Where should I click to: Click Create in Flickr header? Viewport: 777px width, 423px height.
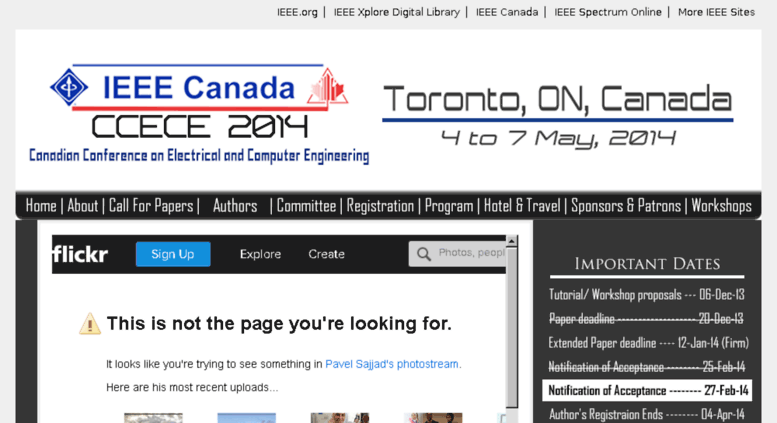pos(326,254)
